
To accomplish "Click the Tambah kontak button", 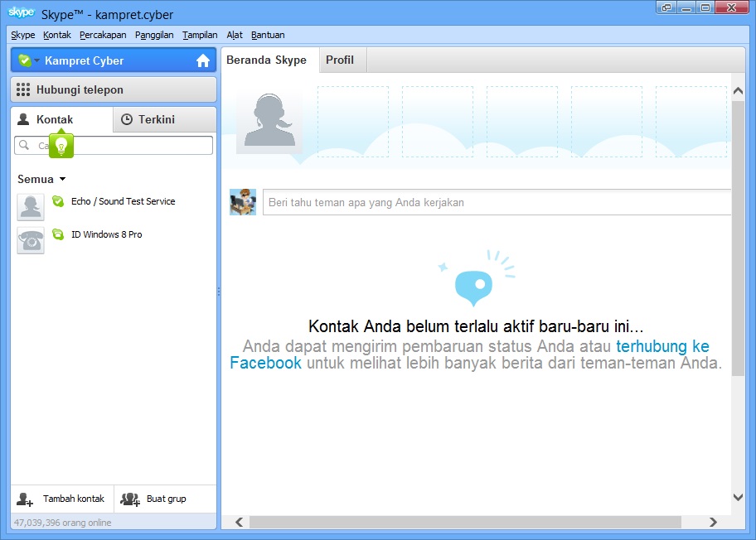I will point(62,499).
